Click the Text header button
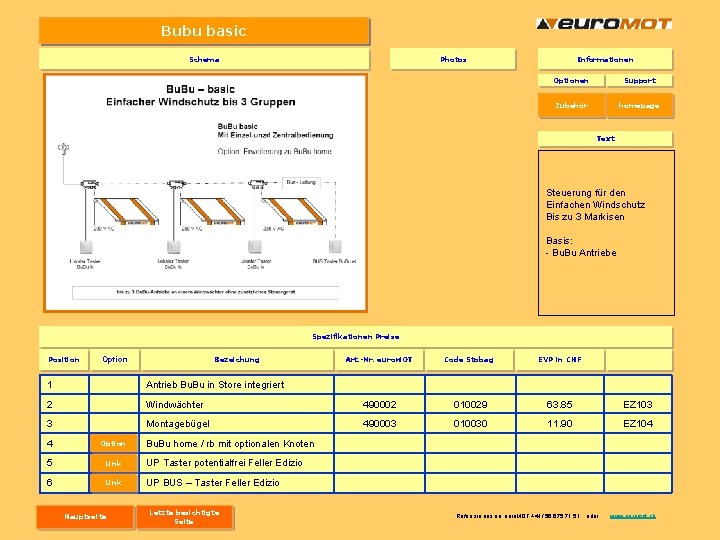The image size is (720, 540). (x=605, y=138)
